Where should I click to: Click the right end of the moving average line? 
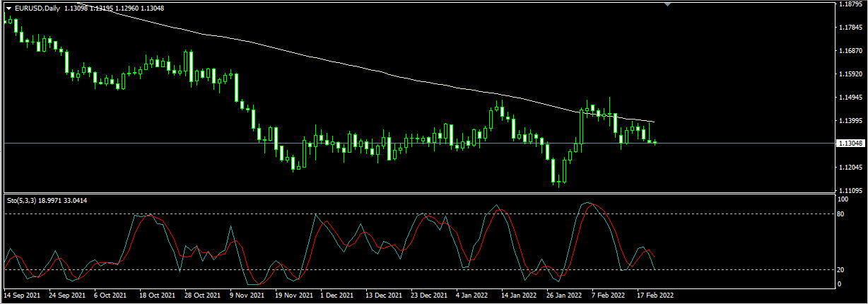[653, 122]
